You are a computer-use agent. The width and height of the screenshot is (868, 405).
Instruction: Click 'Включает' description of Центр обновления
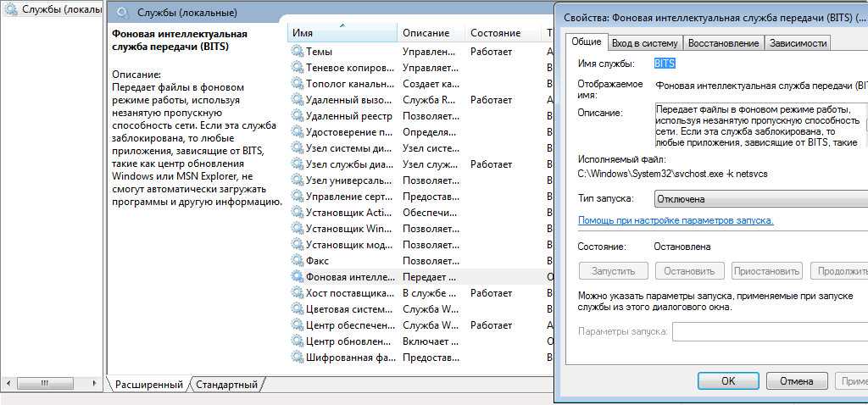(430, 341)
